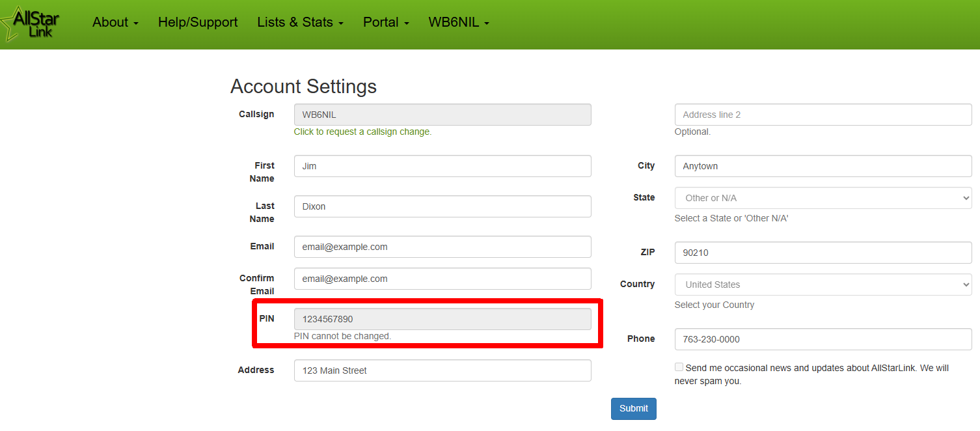This screenshot has width=980, height=431.
Task: Click the Submit button
Action: point(634,409)
